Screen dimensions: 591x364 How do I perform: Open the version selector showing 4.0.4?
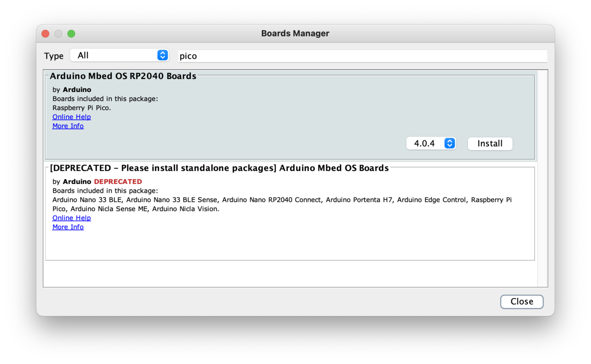[x=431, y=143]
